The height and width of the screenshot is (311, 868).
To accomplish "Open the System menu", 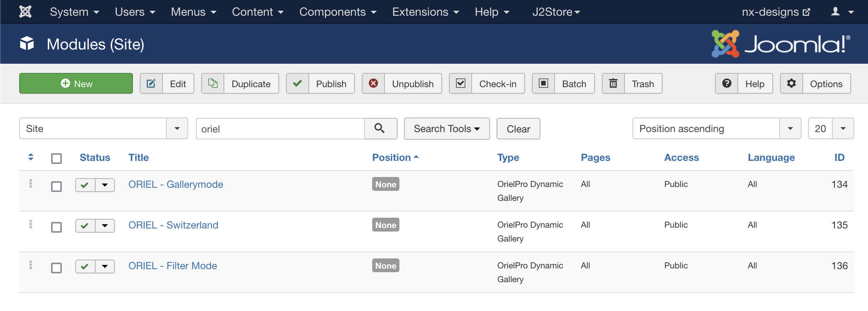I will [x=75, y=12].
